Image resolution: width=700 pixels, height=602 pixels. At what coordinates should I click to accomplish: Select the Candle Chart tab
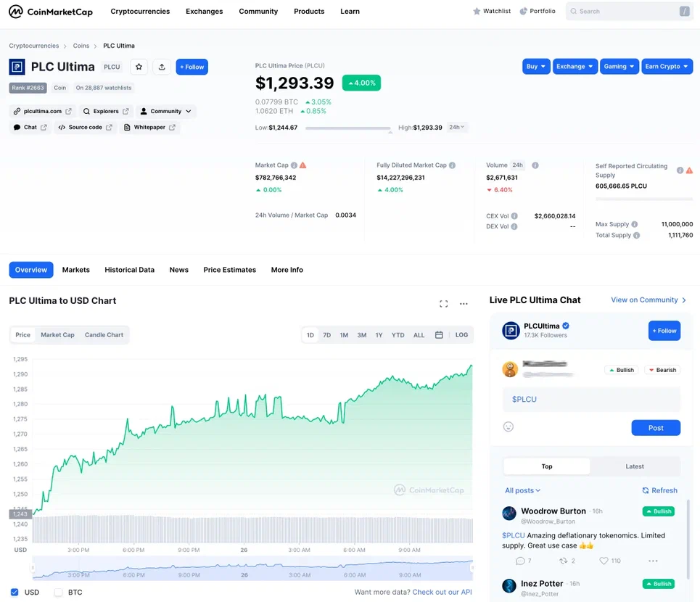(x=104, y=335)
